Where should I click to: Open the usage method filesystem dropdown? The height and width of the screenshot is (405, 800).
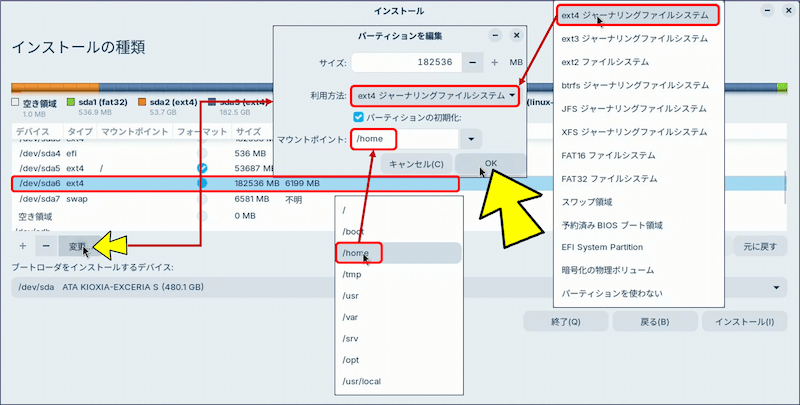[x=437, y=96]
